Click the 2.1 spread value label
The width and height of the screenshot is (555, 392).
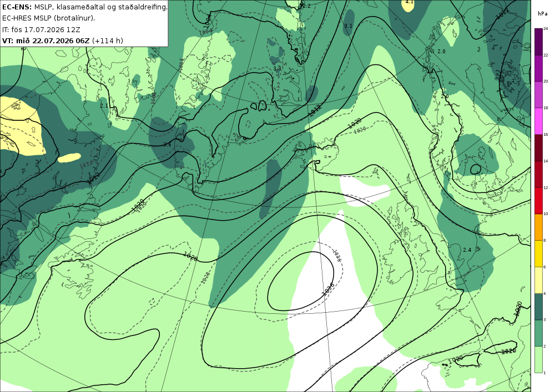(x=104, y=106)
